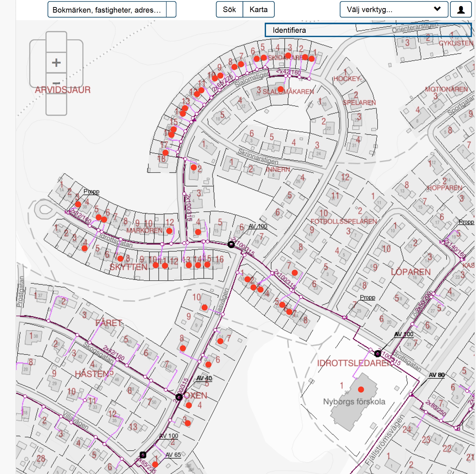This screenshot has width=476, height=474.
Task: Click the ARVIDSJAUR map label
Action: [63, 90]
